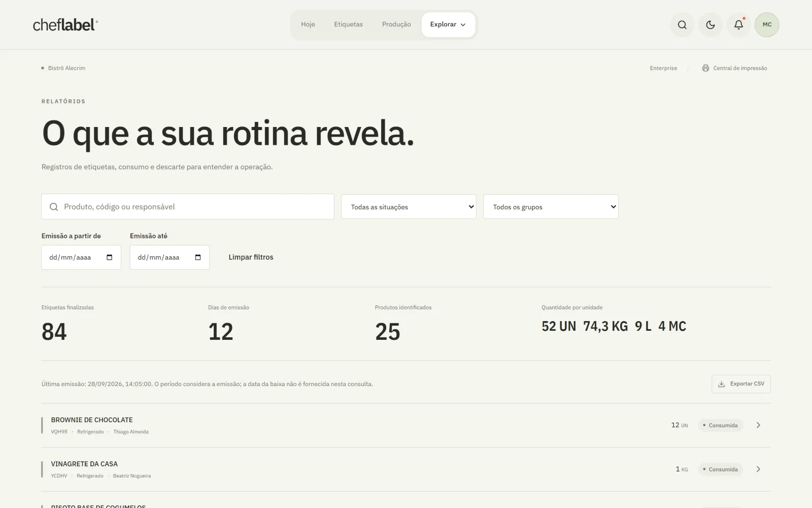Open the Todos os grupos dropdown
The image size is (812, 508).
click(x=551, y=207)
